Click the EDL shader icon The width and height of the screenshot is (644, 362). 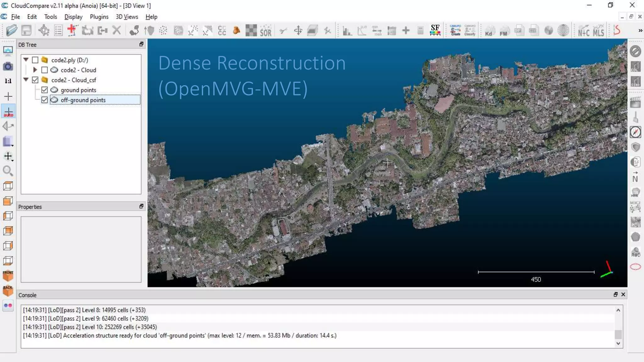[636, 67]
